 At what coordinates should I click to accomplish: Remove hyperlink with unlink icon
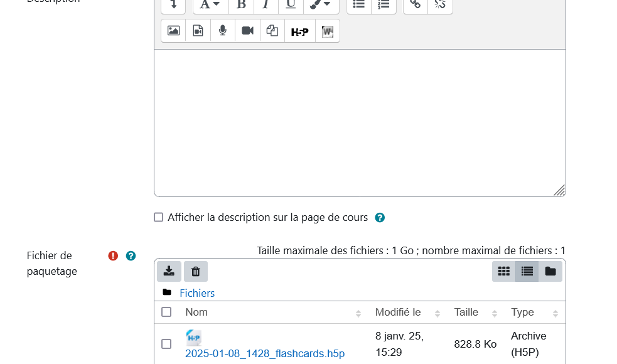tap(441, 5)
